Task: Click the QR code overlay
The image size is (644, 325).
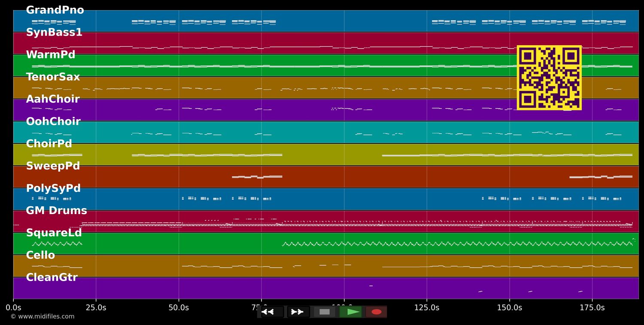Action: point(549,78)
